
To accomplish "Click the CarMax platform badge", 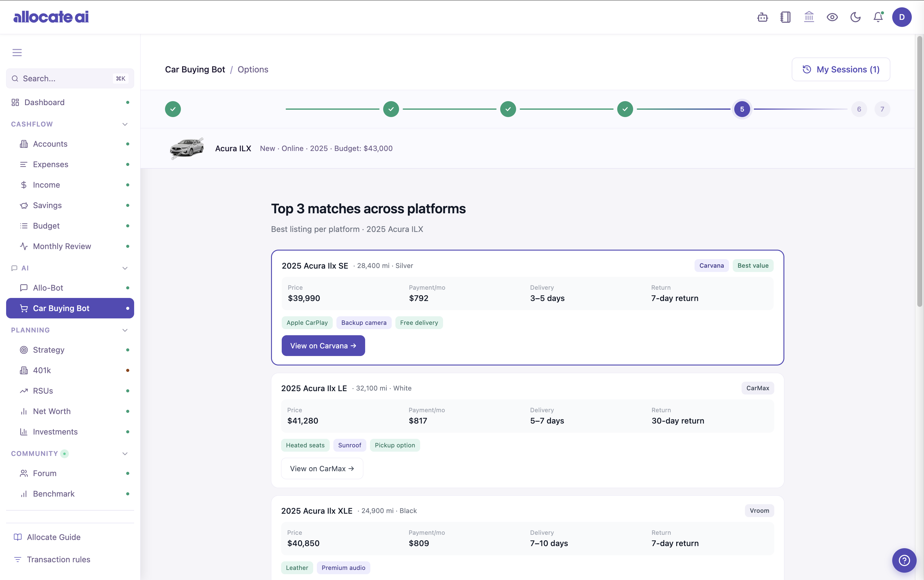I will tap(757, 388).
